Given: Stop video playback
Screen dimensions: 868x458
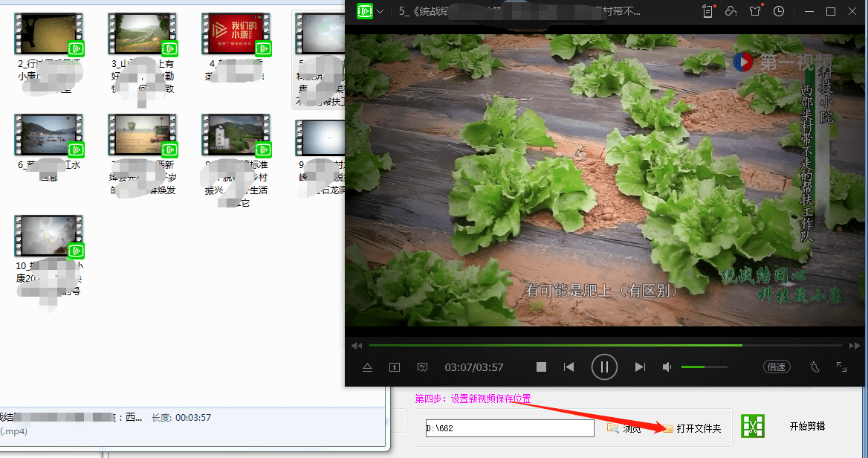Looking at the screenshot, I should click(x=542, y=367).
